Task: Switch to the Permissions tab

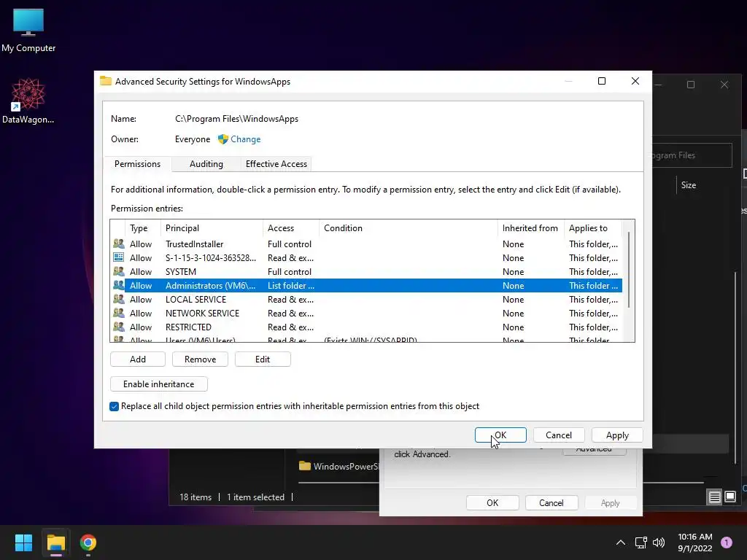Action: pos(137,164)
